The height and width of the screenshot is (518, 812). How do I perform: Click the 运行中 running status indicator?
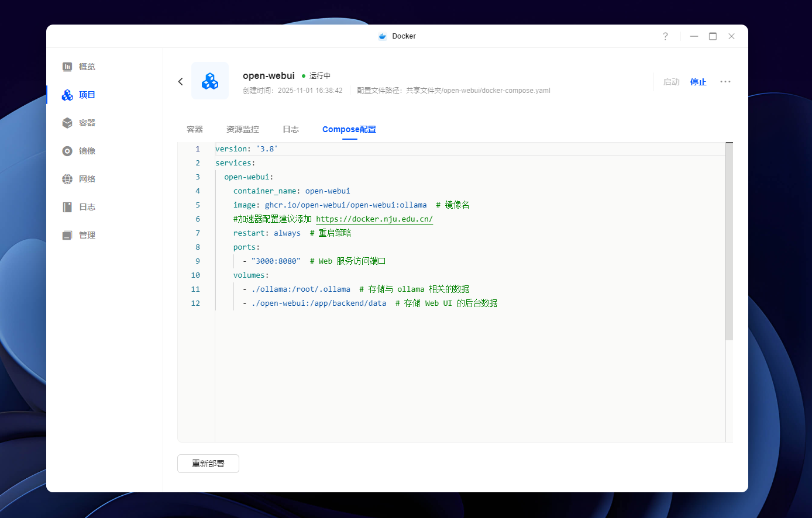(x=316, y=76)
